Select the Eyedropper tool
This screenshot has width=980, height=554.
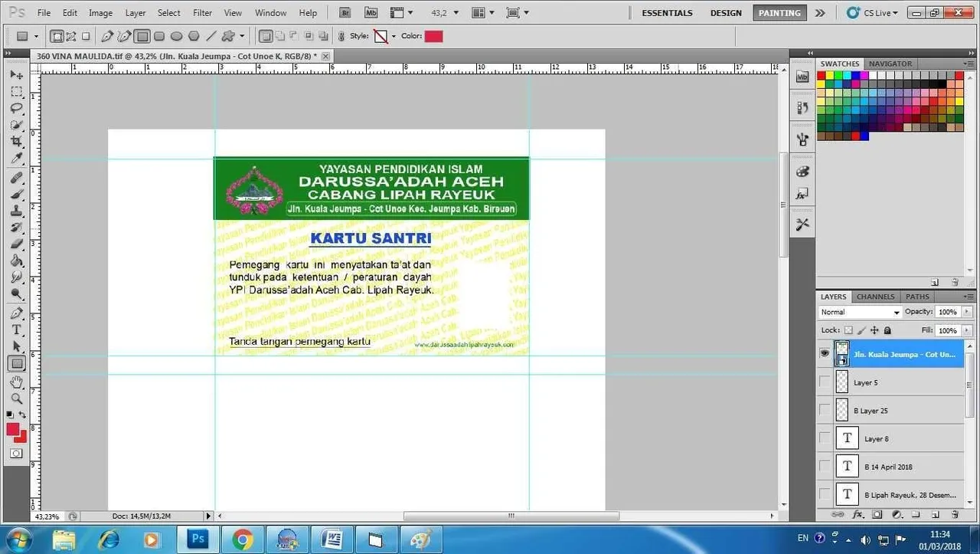(16, 159)
